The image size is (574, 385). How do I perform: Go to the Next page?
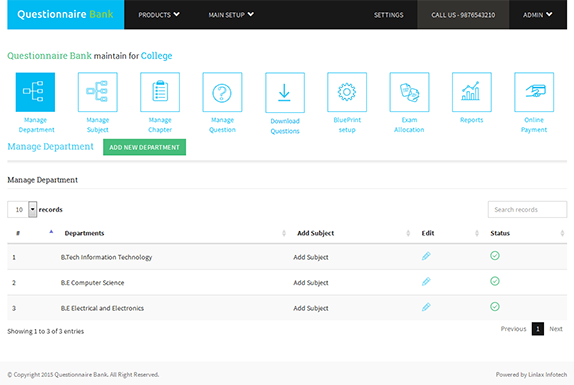(x=556, y=329)
